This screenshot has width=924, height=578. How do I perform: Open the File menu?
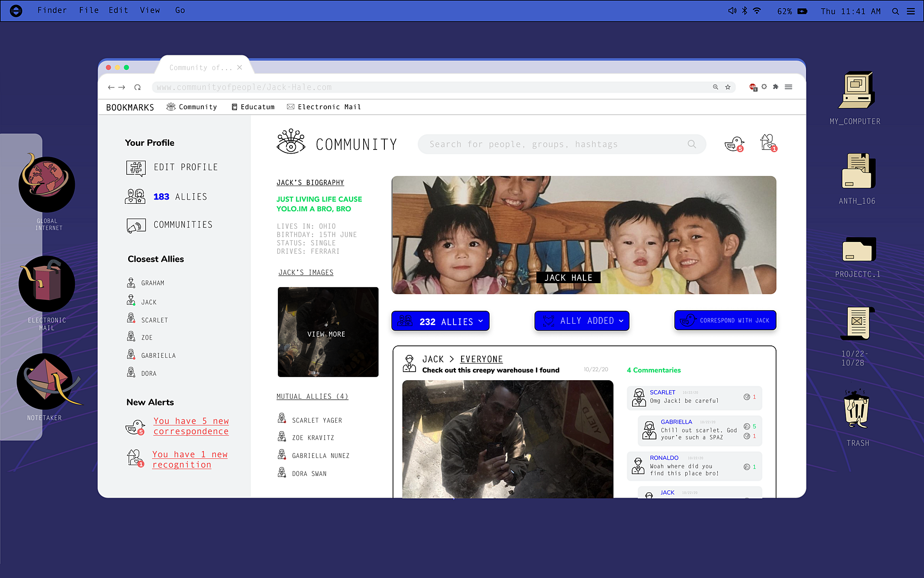[89, 10]
